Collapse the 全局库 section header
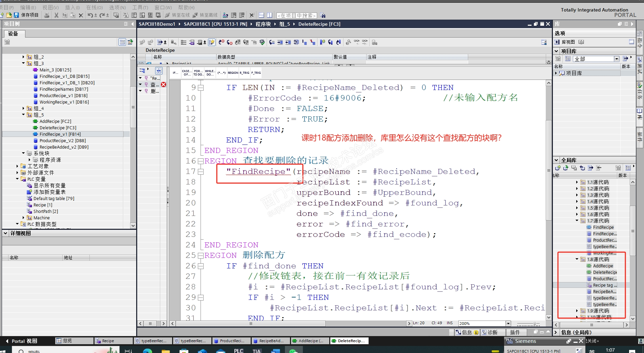Image resolution: width=644 pixels, height=353 pixels. [557, 160]
